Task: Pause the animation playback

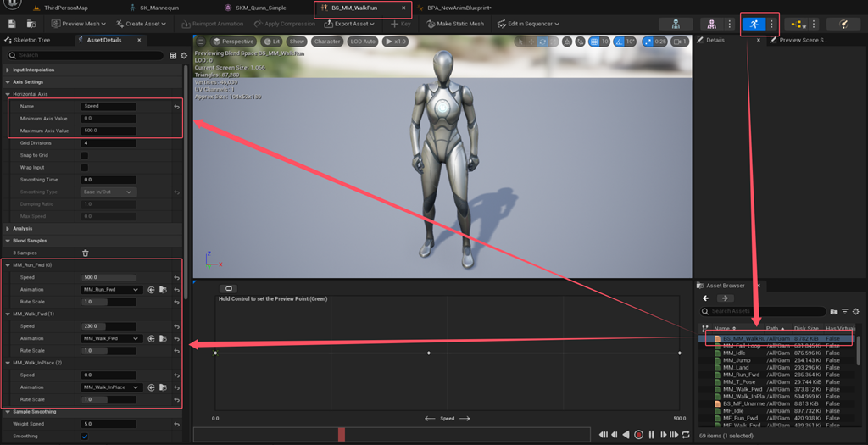Action: 651,435
